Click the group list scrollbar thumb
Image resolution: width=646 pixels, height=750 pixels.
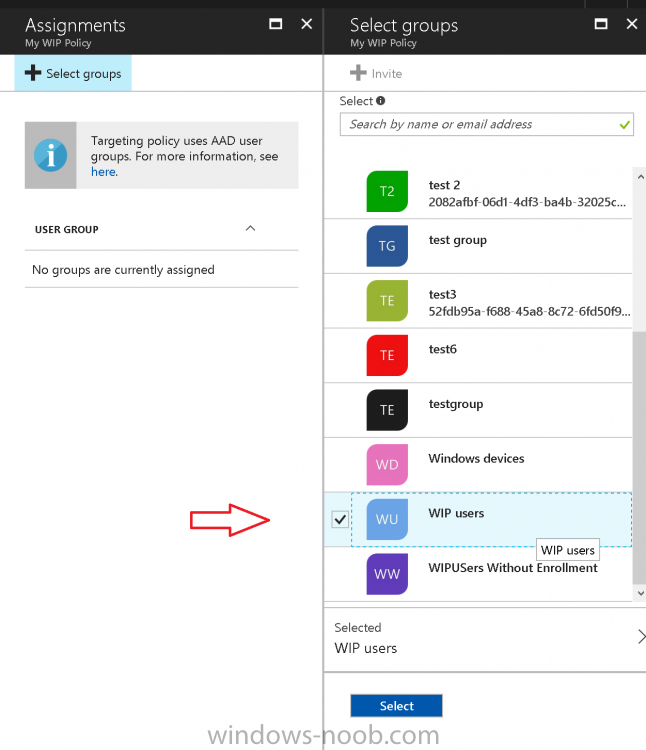[x=639, y=457]
